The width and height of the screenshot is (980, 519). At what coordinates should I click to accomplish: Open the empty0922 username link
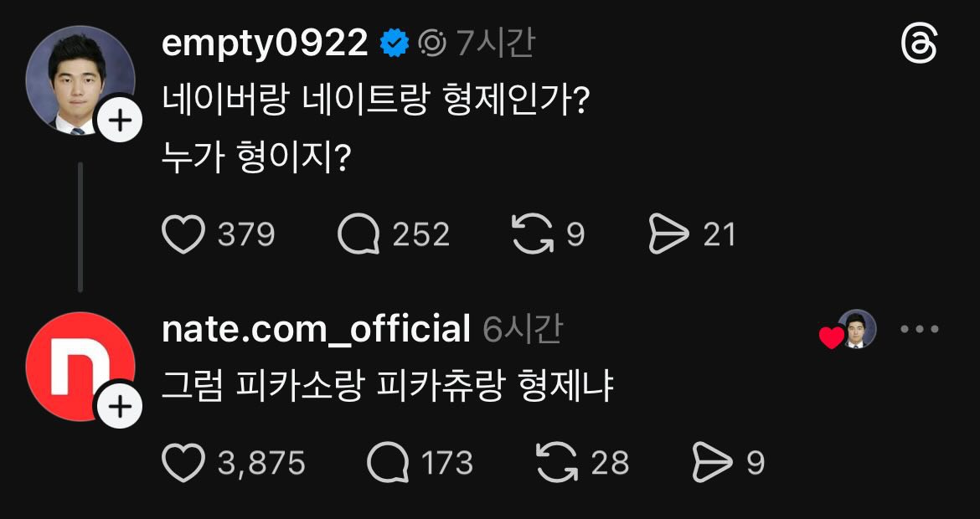(265, 44)
